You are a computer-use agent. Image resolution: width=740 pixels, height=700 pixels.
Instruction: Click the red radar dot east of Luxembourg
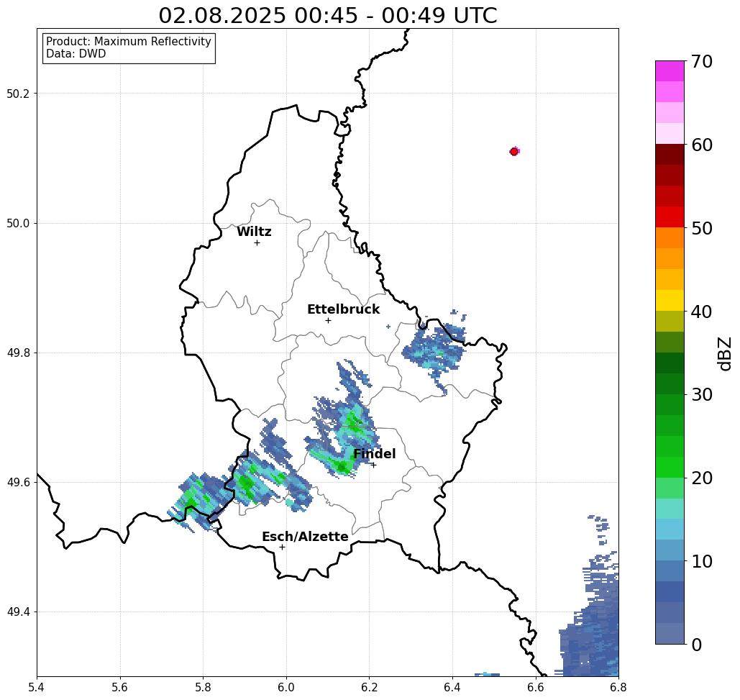514,152
